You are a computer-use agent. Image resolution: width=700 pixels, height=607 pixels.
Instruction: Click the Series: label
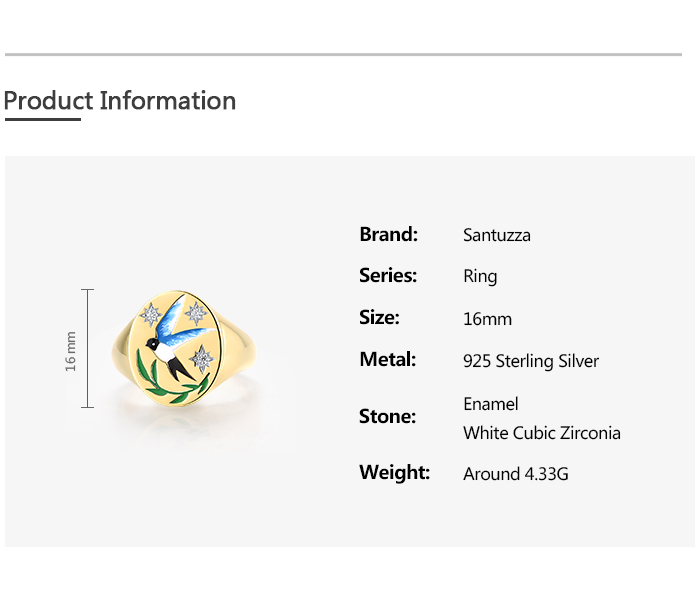pos(388,276)
